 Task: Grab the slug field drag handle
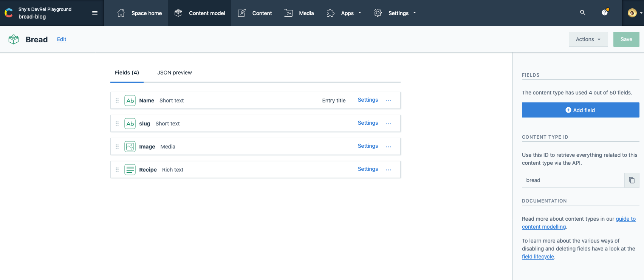pos(117,124)
